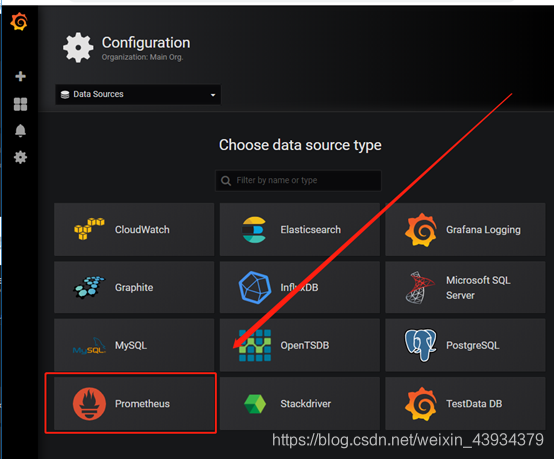This screenshot has width=554, height=459.
Task: Click the Prometheus flame icon
Action: (x=89, y=404)
